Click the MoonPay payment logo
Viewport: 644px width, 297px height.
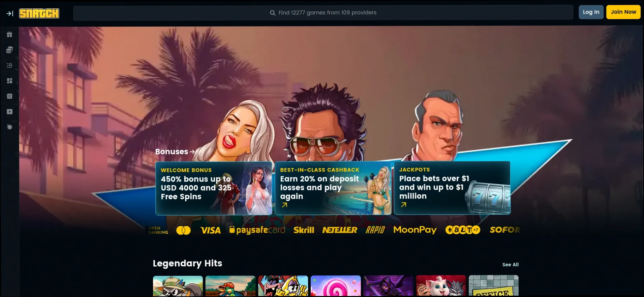click(415, 230)
